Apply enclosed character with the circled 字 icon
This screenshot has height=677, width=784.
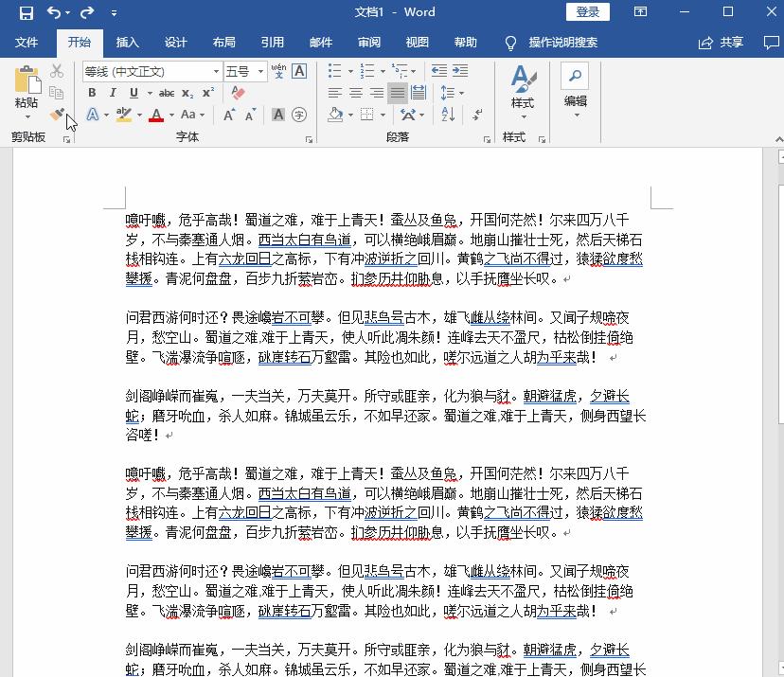point(299,115)
